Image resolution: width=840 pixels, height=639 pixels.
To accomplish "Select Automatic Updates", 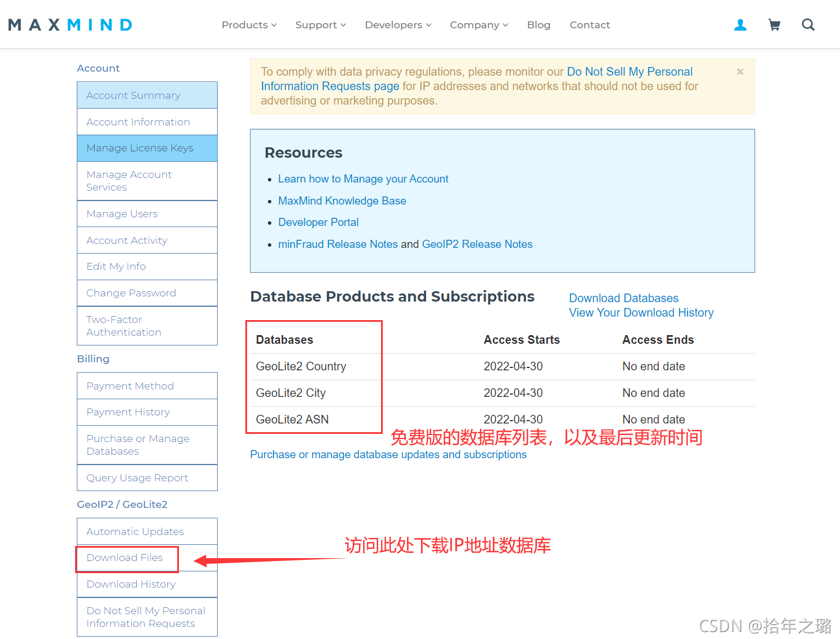I will click(147, 532).
